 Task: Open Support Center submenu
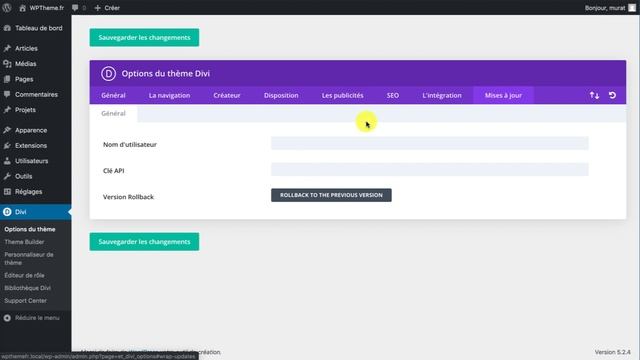(25, 301)
